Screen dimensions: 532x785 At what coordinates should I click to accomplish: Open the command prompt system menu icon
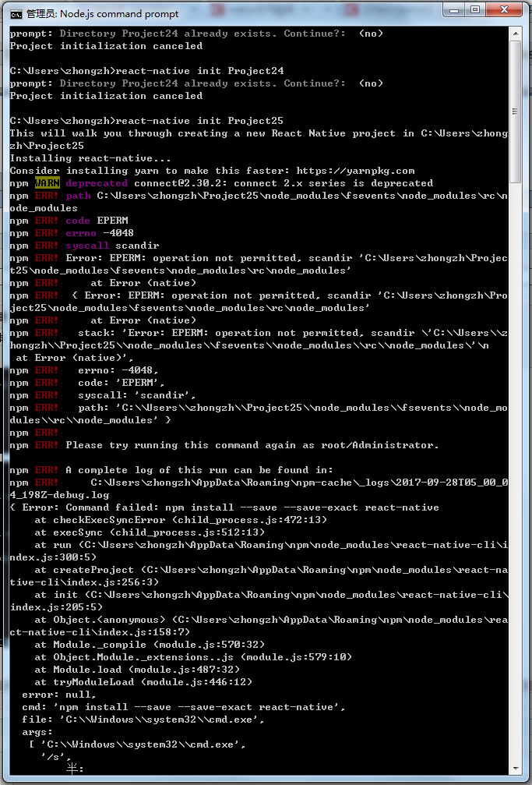pyautogui.click(x=16, y=14)
